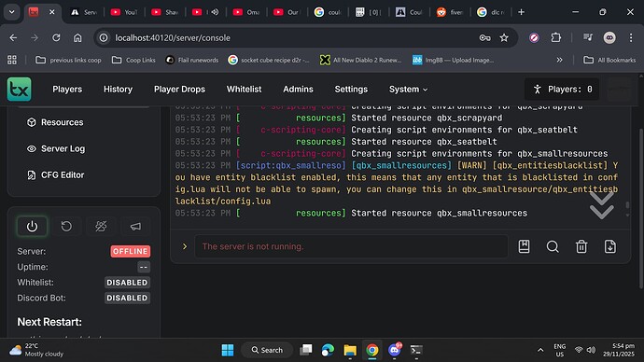The height and width of the screenshot is (362, 644).
Task: Click the restart server icon
Action: (66, 226)
